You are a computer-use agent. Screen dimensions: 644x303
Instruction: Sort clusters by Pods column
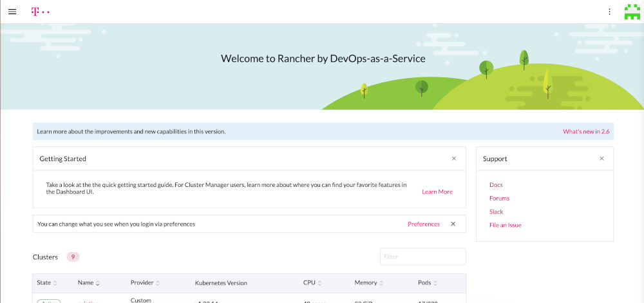427,283
